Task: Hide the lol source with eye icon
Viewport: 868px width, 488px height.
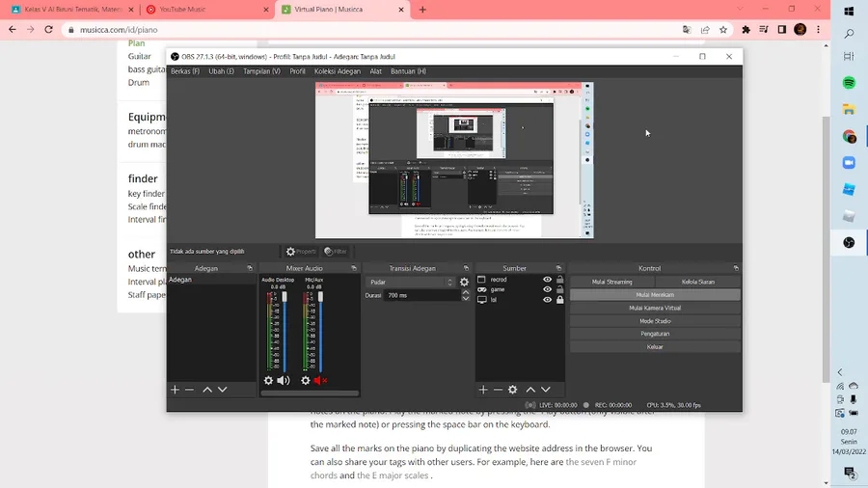Action: point(547,300)
